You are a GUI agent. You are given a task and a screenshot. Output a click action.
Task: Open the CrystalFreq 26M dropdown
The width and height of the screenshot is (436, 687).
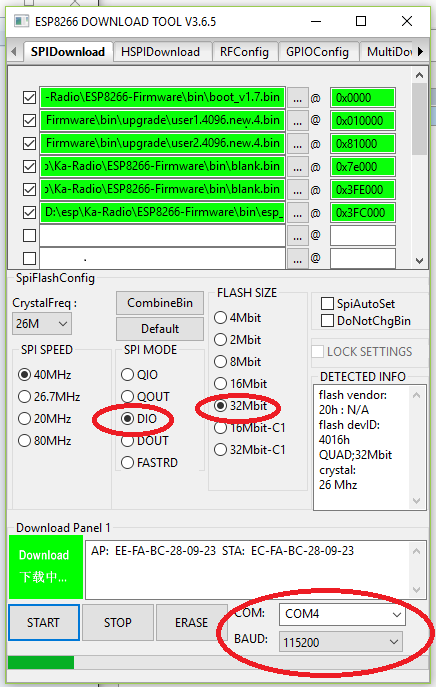tap(42, 324)
